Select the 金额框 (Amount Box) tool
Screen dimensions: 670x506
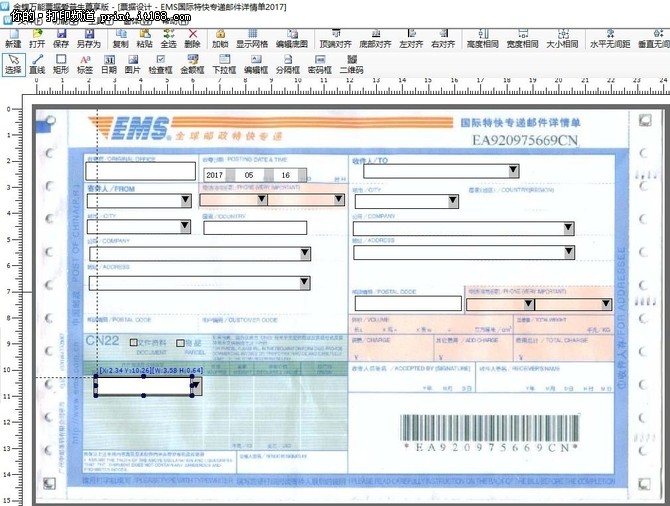(192, 64)
